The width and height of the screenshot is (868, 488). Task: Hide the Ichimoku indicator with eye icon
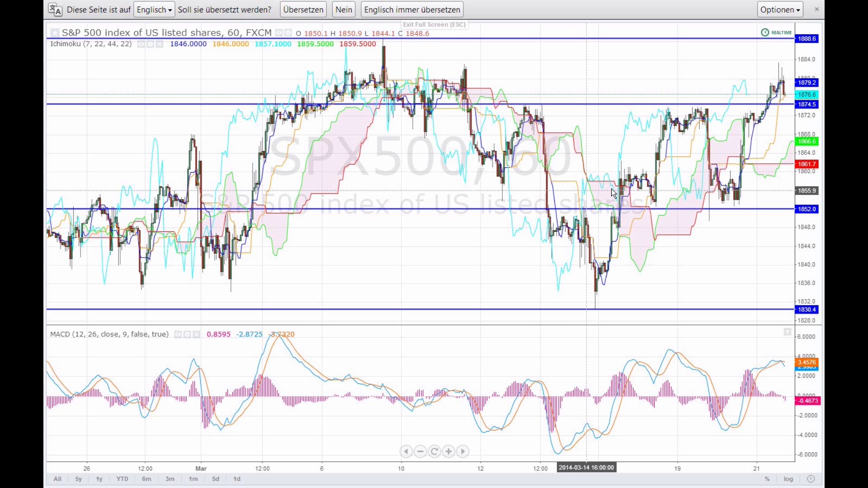pyautogui.click(x=141, y=44)
